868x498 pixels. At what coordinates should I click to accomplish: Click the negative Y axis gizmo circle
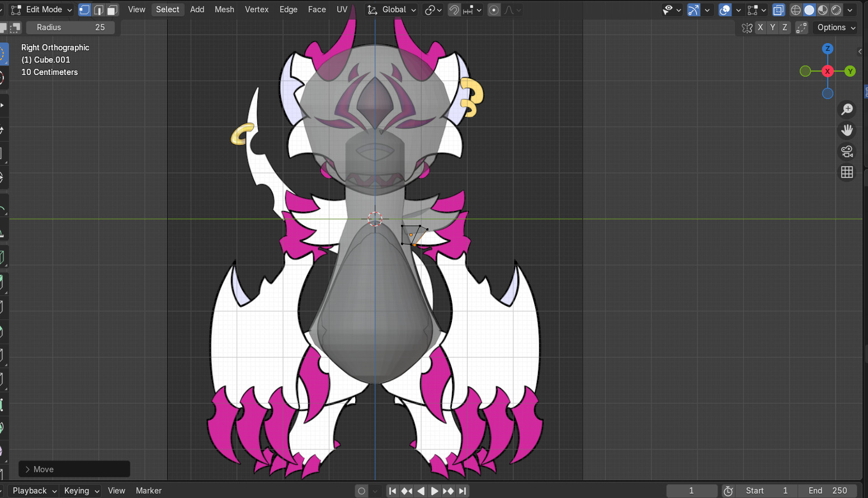click(x=805, y=71)
